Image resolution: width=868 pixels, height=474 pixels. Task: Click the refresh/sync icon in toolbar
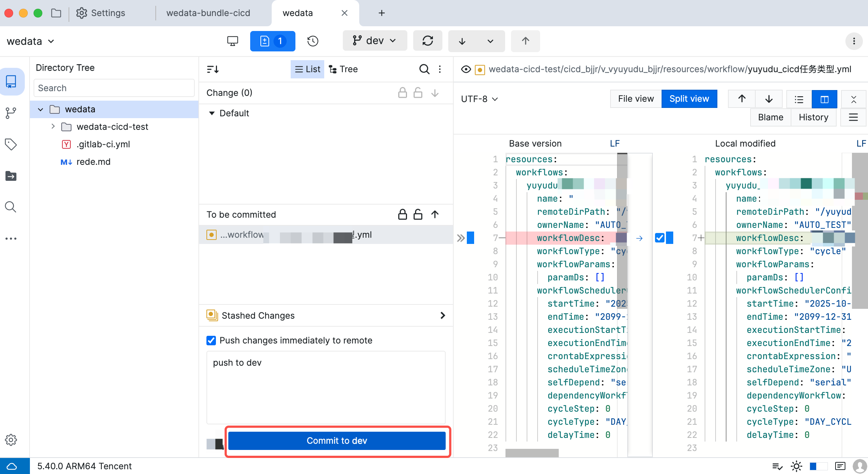point(427,41)
